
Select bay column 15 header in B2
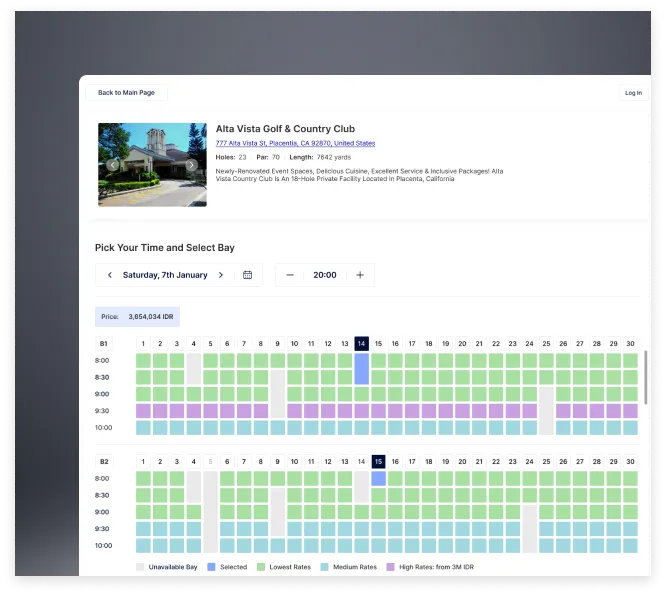click(378, 462)
